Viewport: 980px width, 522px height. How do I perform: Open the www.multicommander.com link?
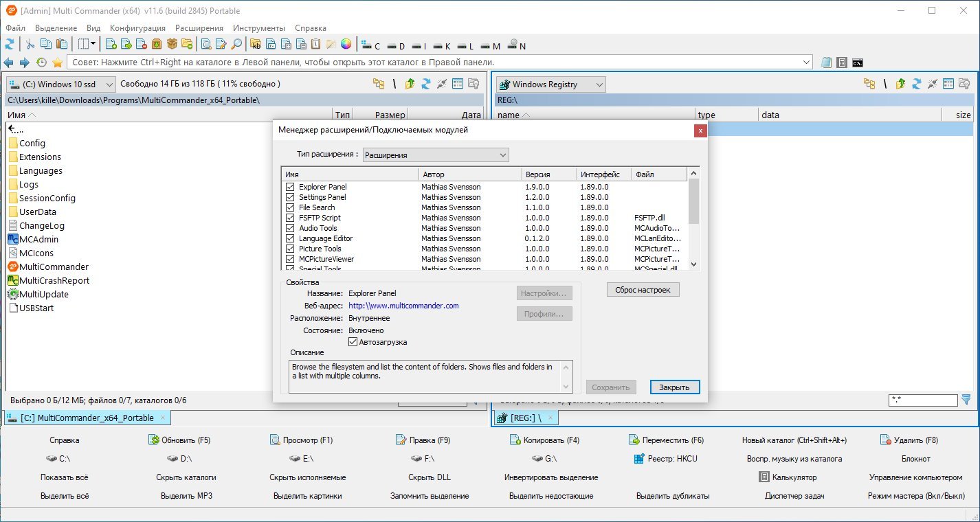pyautogui.click(x=403, y=306)
